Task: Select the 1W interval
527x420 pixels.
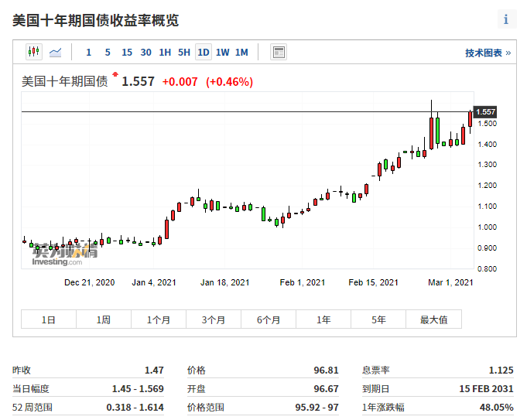Action: [x=223, y=53]
